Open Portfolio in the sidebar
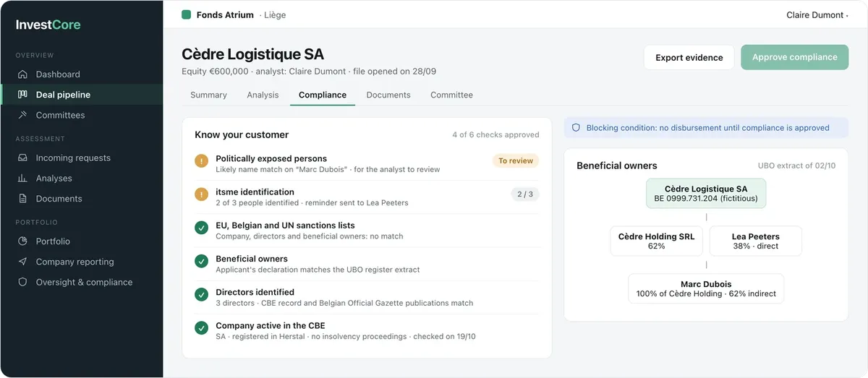Screen dimensions: 868x378 (x=82, y=241)
